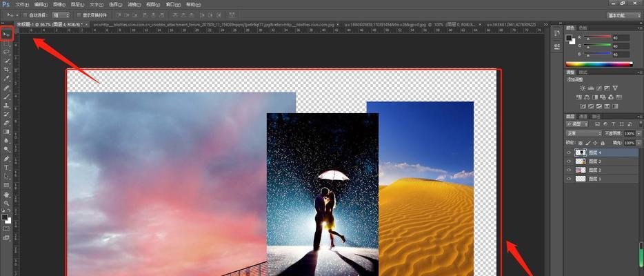Open the auto-select 组 dropdown
Screen dimensions: 644x276
pos(61,15)
